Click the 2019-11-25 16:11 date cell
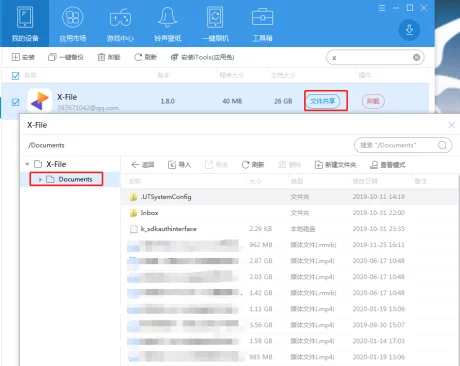Image resolution: width=460 pixels, height=366 pixels. (379, 245)
